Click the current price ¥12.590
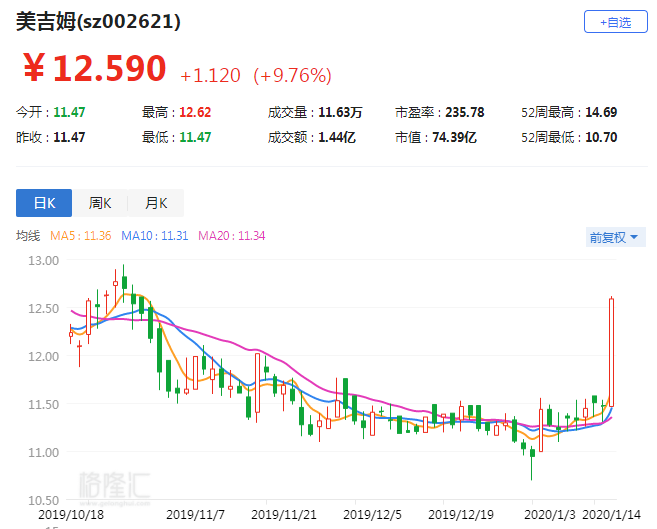The image size is (657, 529). click(95, 68)
